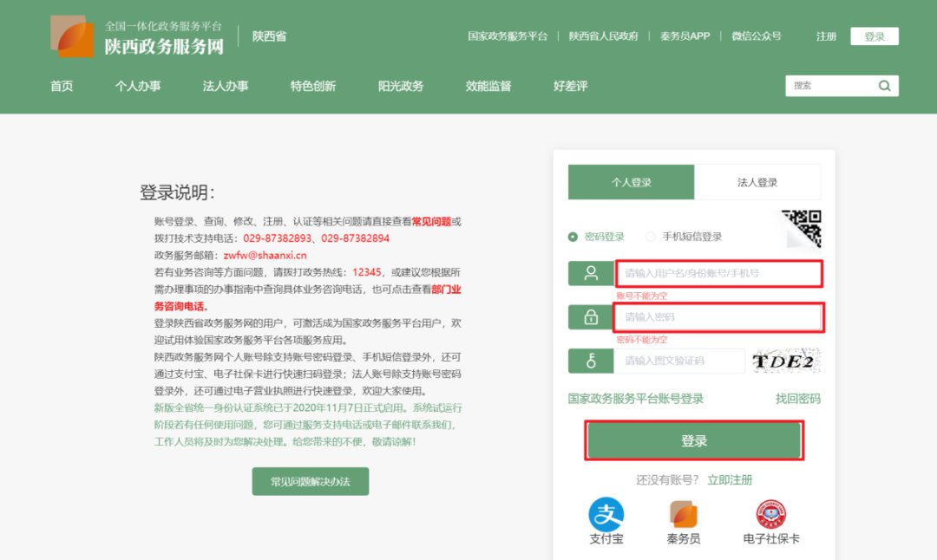Screen dimensions: 937x560
Task: Switch to the 法人登录 tab
Action: [757, 182]
